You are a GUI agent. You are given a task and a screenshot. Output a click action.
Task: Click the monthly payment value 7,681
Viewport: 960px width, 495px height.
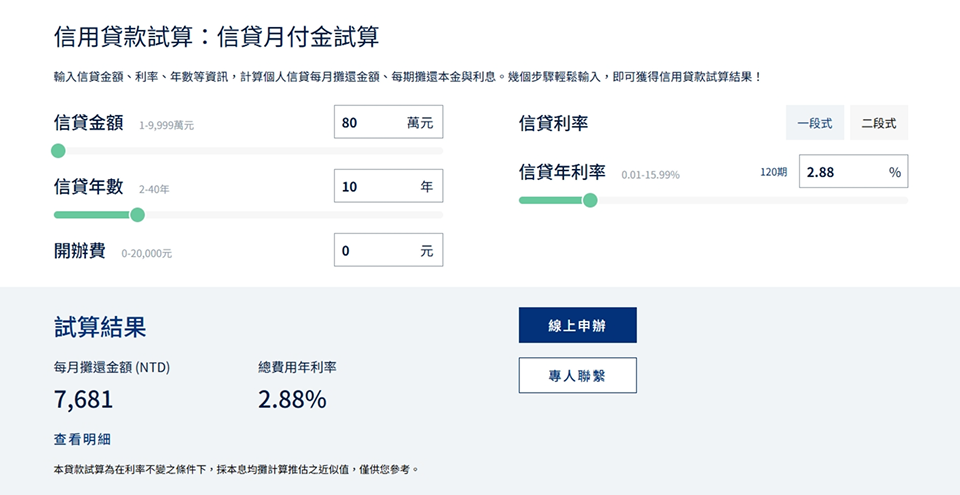point(83,400)
